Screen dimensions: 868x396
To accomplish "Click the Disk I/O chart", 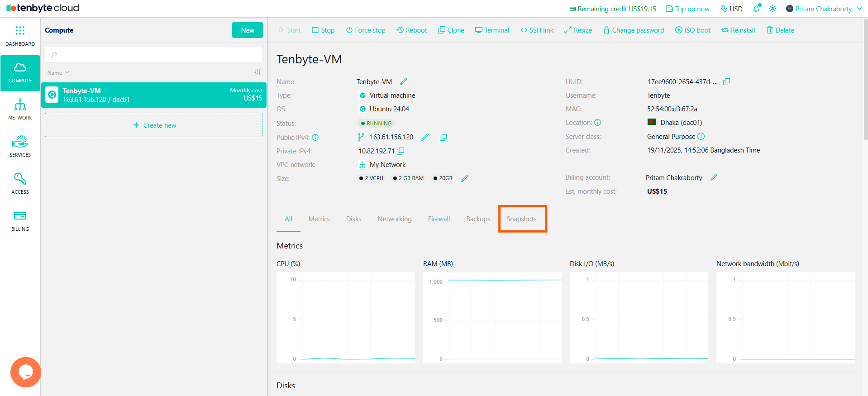I will (x=639, y=318).
